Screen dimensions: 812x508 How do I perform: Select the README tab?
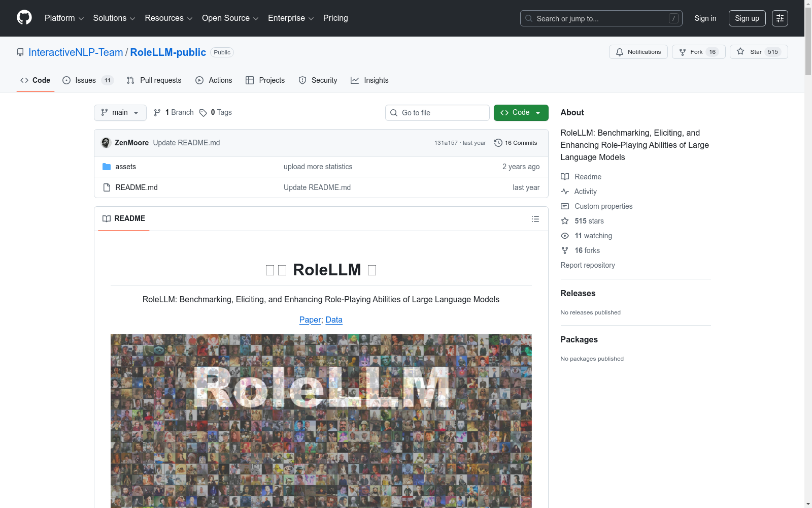[x=124, y=218]
